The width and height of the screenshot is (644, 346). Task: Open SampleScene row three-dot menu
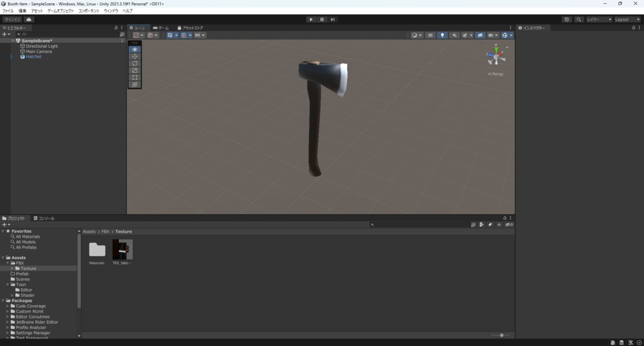[x=122, y=41]
